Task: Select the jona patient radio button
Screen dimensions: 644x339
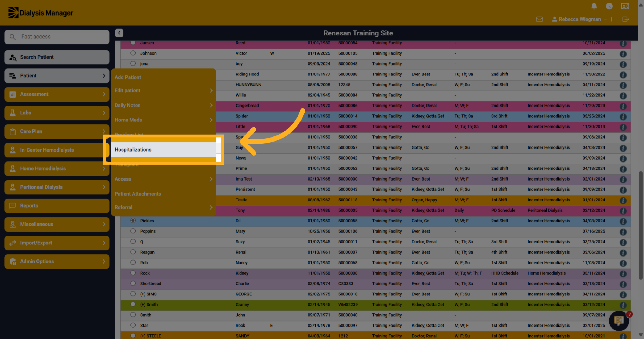Action: point(133,63)
